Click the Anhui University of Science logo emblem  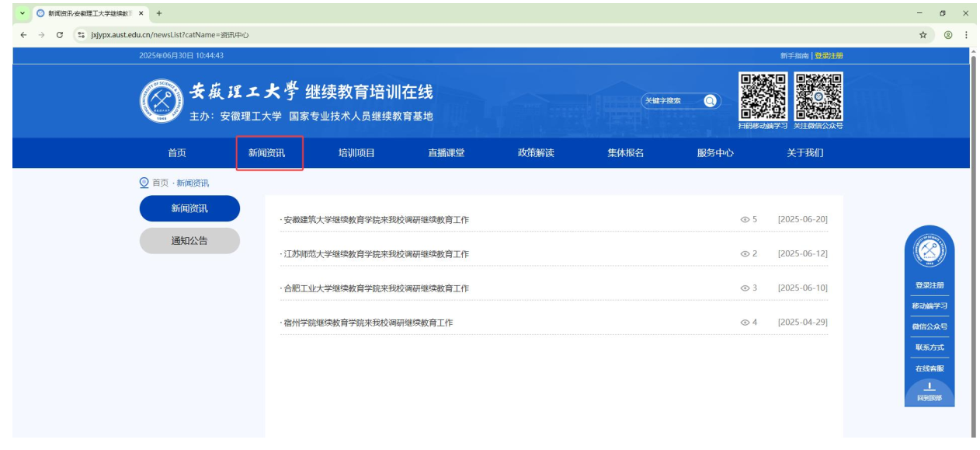tap(160, 102)
